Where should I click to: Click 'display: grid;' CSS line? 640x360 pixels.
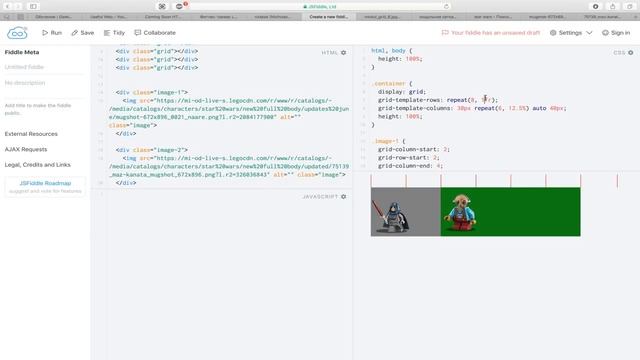click(x=402, y=92)
